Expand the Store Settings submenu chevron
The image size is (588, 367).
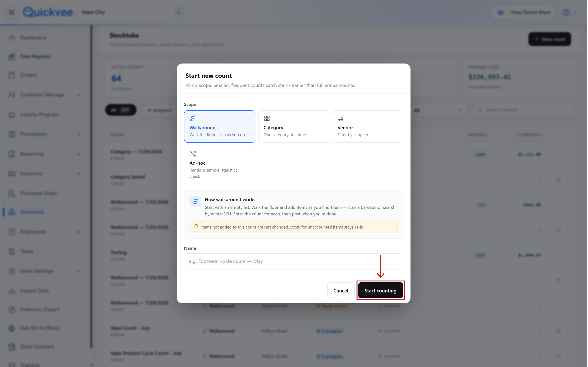click(x=79, y=271)
